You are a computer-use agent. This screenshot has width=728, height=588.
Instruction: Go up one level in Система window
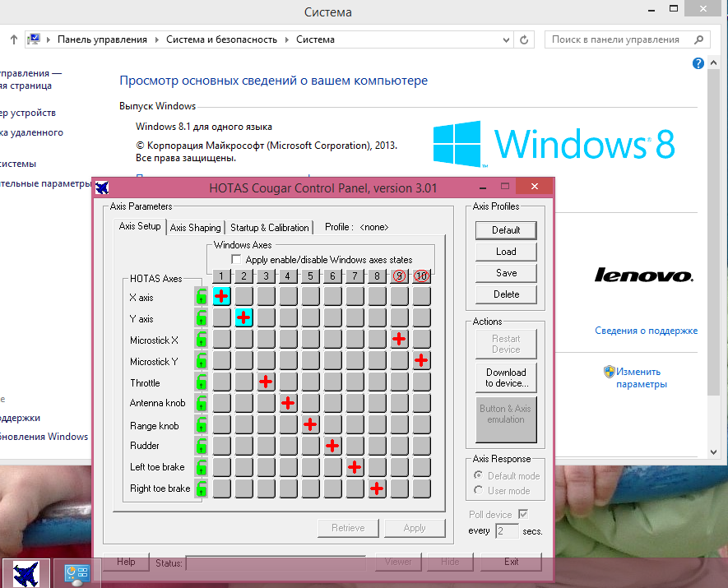point(14,40)
